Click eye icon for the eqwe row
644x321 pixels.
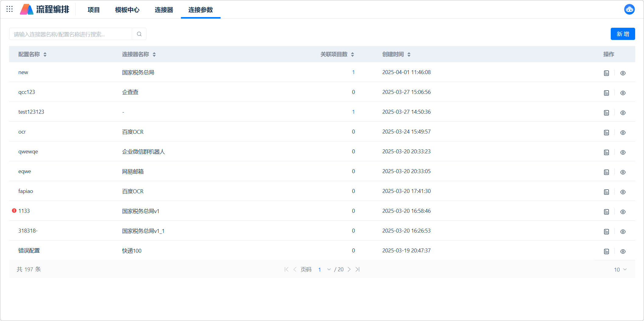[x=623, y=172]
